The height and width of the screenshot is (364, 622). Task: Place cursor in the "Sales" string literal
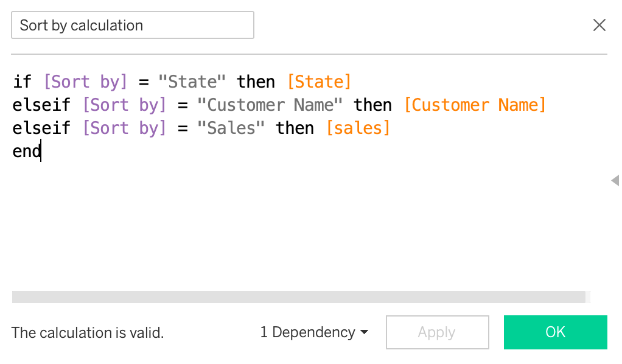(x=231, y=128)
